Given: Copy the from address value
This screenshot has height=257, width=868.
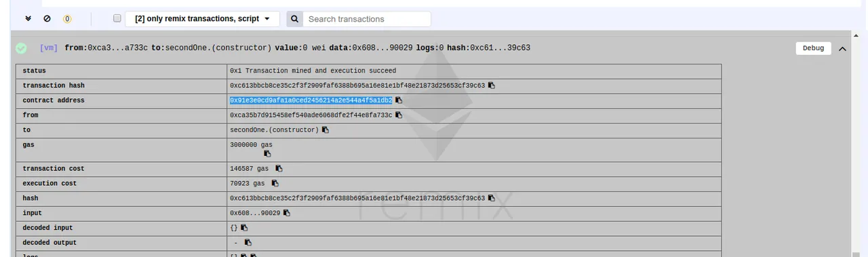Looking at the screenshot, I should 399,115.
